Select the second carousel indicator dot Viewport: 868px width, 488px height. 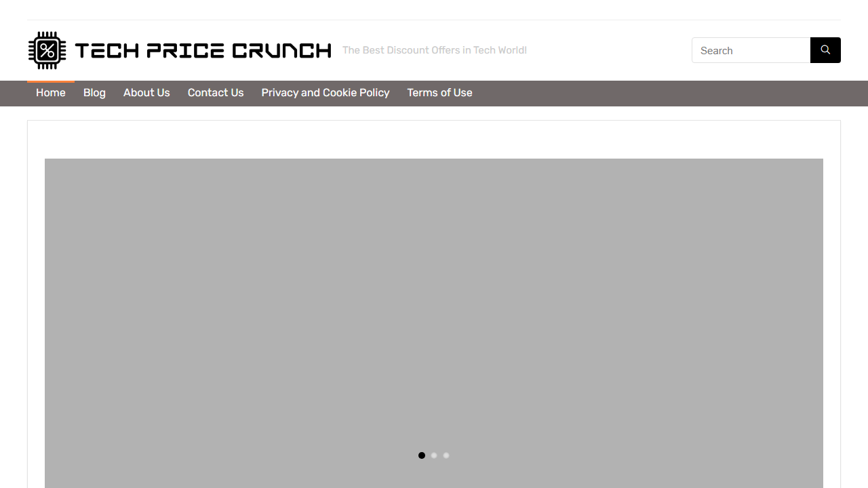433,455
